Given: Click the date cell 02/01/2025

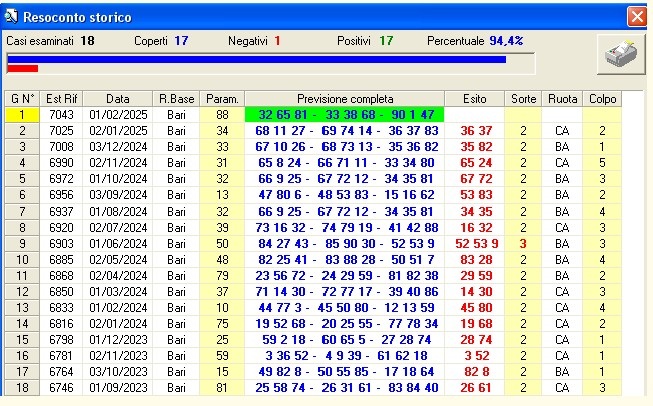Looking at the screenshot, I should pos(118,131).
